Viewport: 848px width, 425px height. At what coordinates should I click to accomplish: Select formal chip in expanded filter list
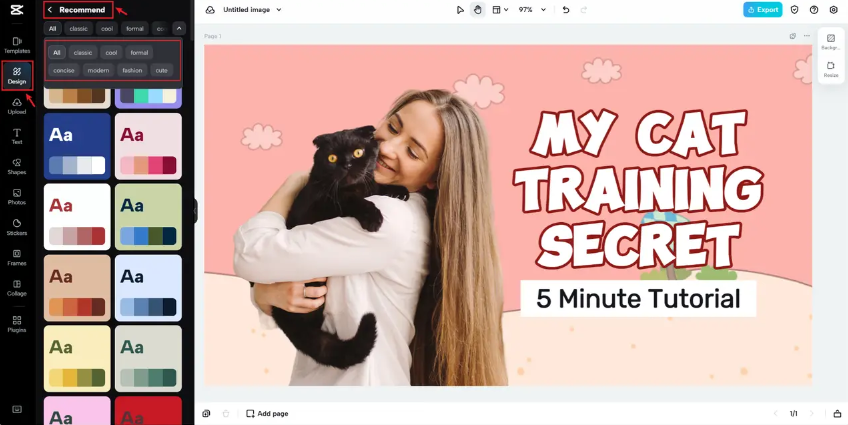tap(139, 52)
